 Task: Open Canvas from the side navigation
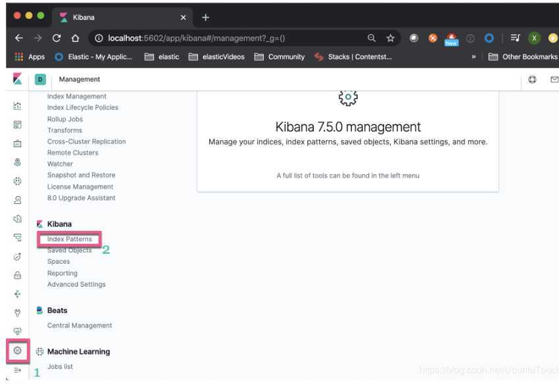coord(17,144)
